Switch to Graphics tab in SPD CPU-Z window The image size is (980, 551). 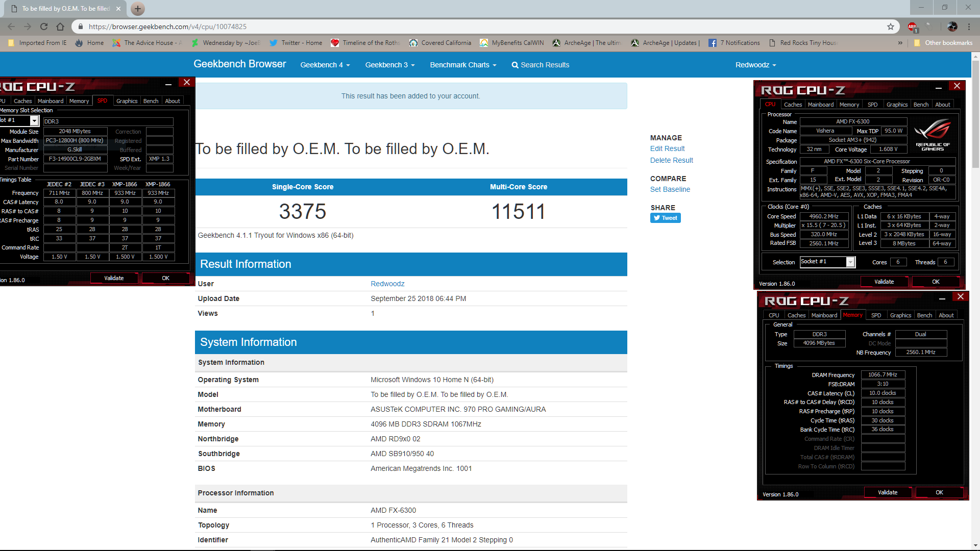[127, 101]
